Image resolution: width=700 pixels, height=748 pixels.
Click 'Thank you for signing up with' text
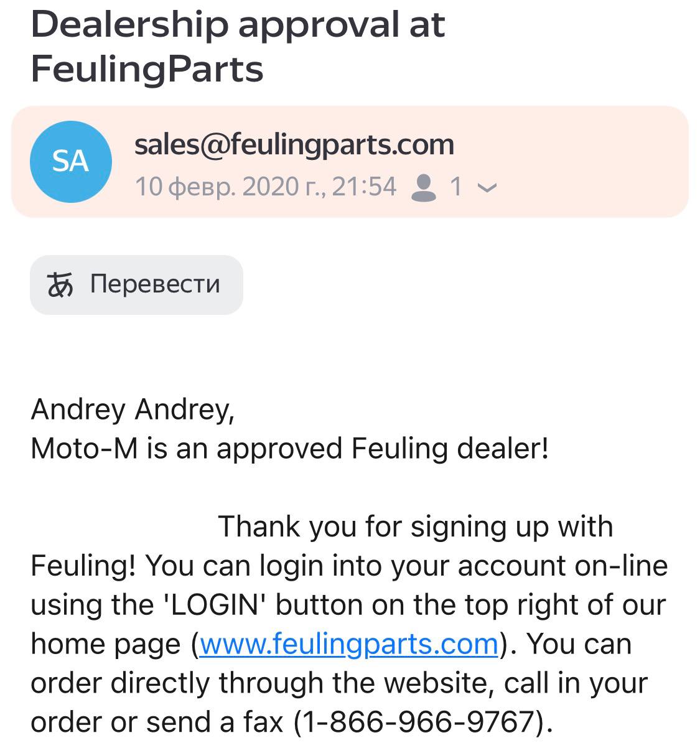415,526
